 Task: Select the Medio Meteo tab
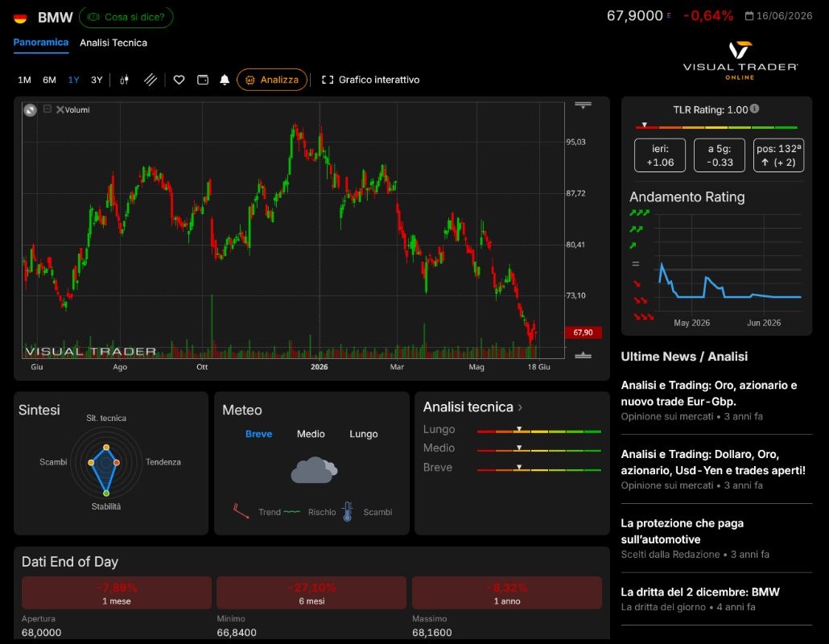[x=311, y=434]
